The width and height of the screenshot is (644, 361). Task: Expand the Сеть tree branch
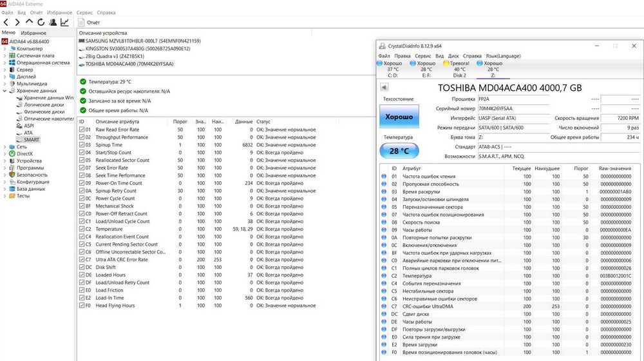[5, 147]
